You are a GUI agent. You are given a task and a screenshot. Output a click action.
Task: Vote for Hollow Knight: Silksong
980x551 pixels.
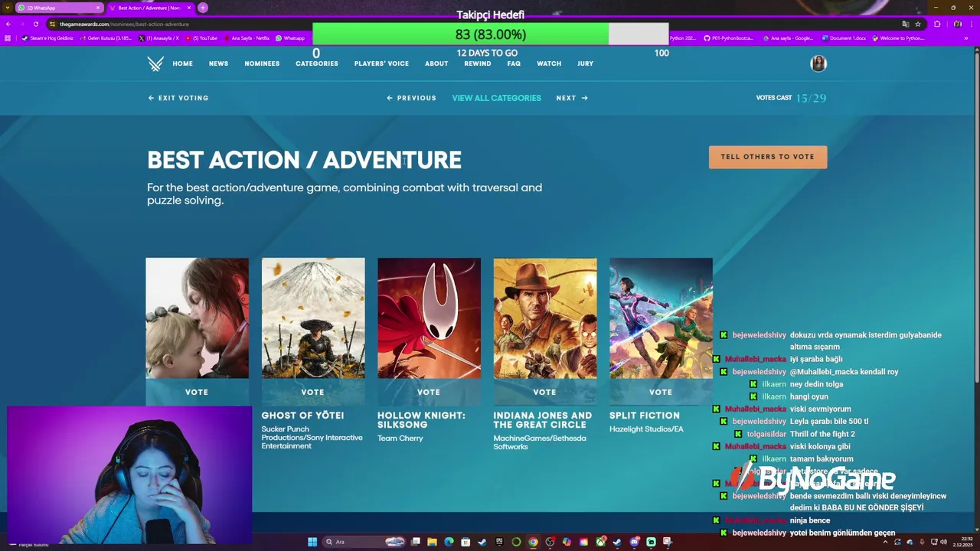pos(429,392)
